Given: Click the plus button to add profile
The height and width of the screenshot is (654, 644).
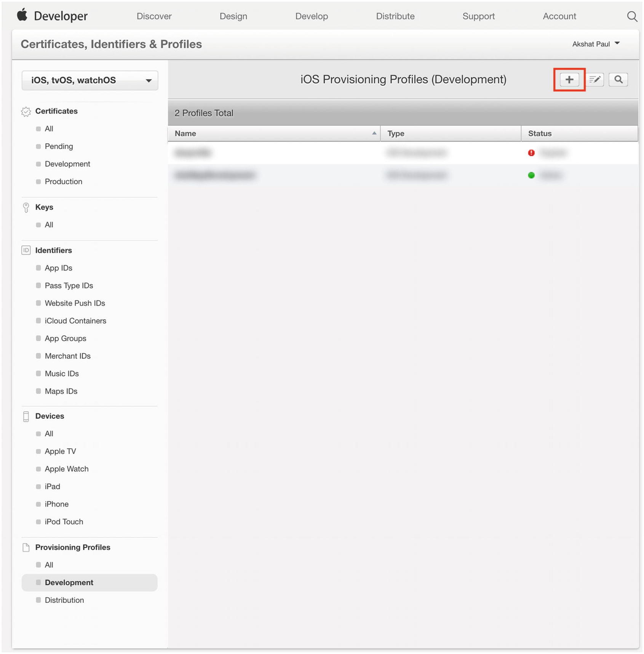Looking at the screenshot, I should (x=569, y=80).
